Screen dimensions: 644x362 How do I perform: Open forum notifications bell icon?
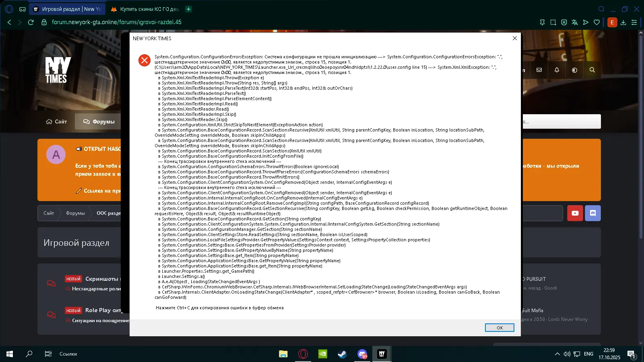[x=557, y=70]
